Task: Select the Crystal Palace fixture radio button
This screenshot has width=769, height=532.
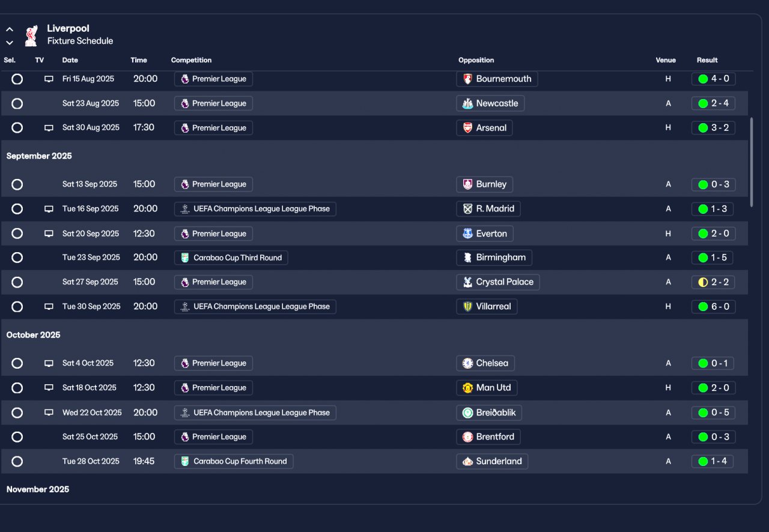Action: [17, 282]
